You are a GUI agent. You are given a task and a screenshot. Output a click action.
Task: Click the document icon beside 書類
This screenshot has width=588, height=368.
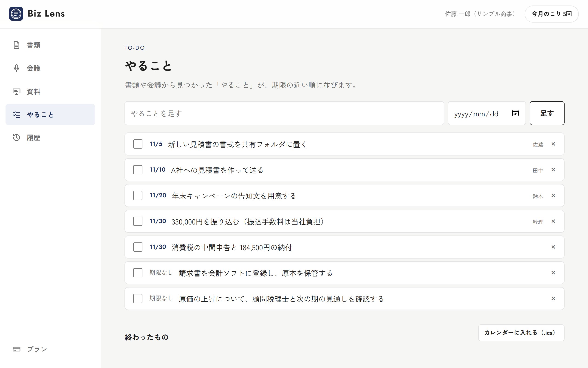pos(16,45)
